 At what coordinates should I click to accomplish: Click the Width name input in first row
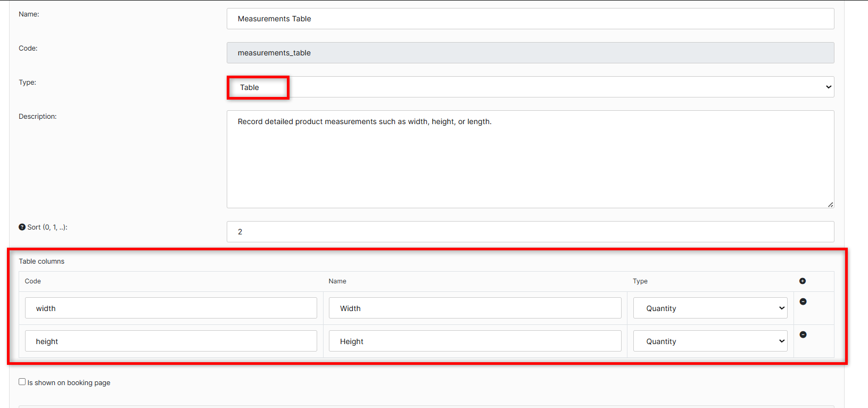475,308
